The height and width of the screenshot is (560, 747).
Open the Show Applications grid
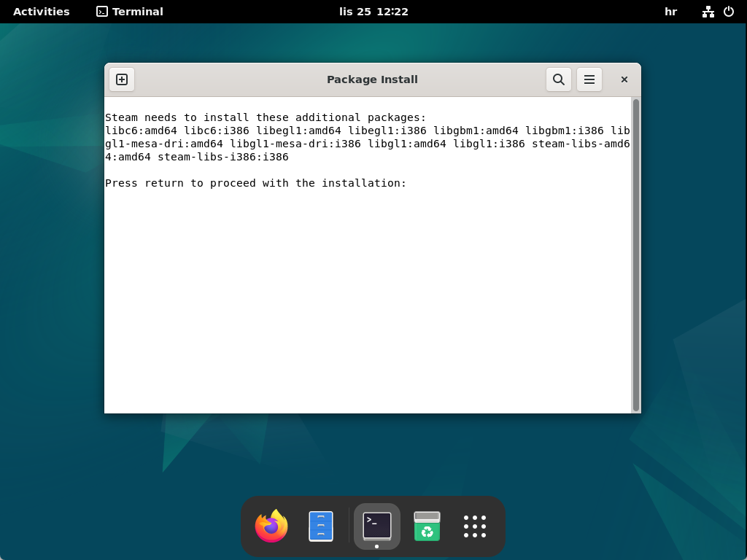474,526
